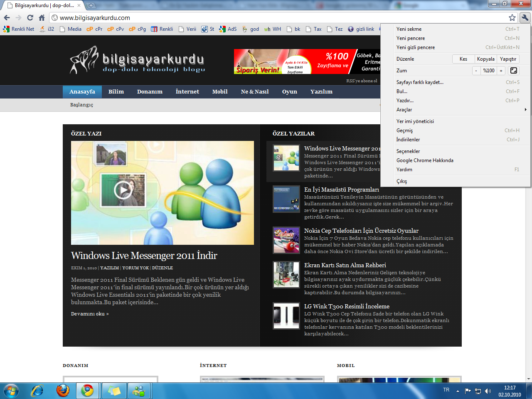Viewport: 532px width, 399px height.
Task: Open Windows Start menu orb
Action: [x=11, y=391]
